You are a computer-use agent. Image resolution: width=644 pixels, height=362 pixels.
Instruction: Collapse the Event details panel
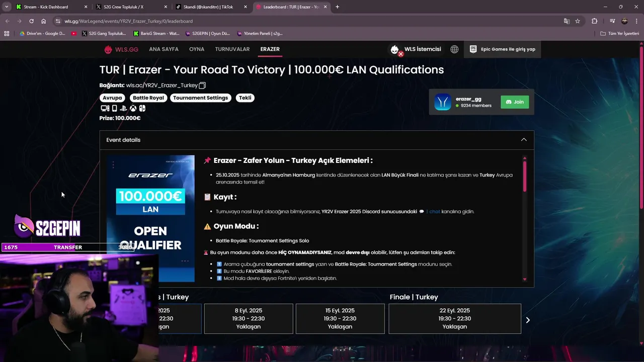[524, 140]
